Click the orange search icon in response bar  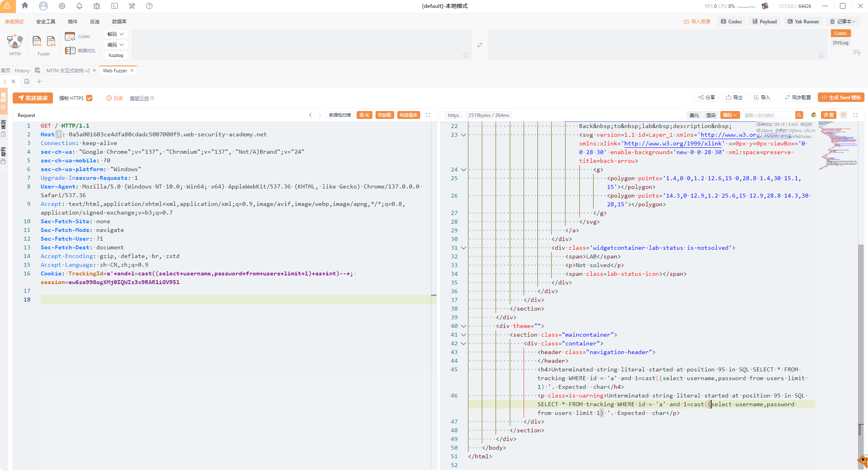click(799, 115)
